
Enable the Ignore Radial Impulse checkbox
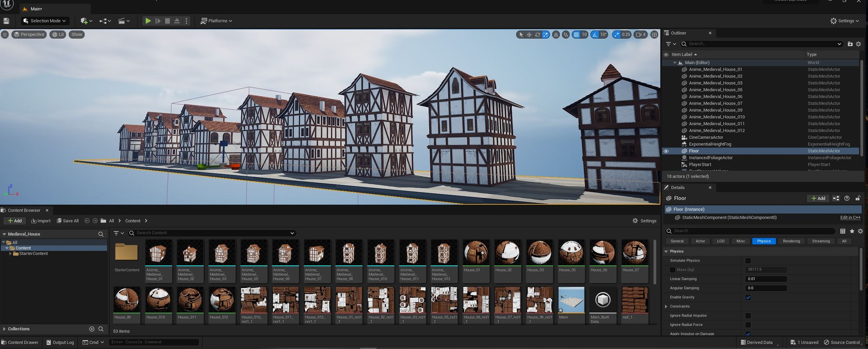[x=748, y=316]
